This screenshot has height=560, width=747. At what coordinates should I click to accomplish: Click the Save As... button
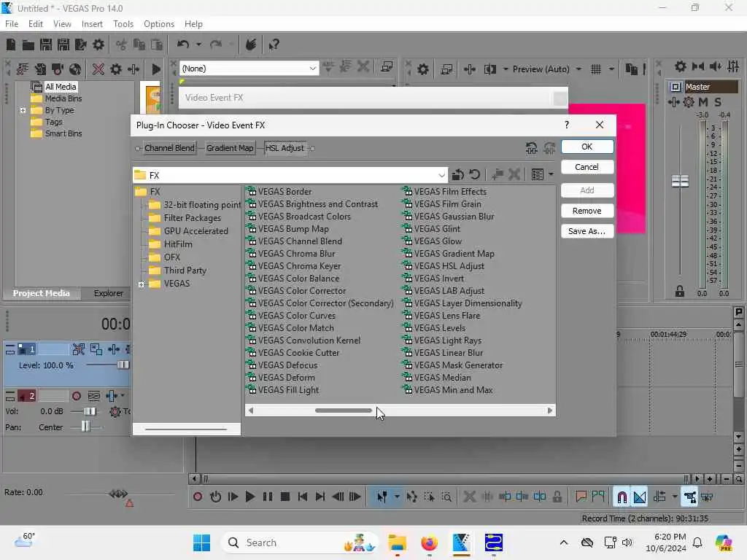coord(587,231)
